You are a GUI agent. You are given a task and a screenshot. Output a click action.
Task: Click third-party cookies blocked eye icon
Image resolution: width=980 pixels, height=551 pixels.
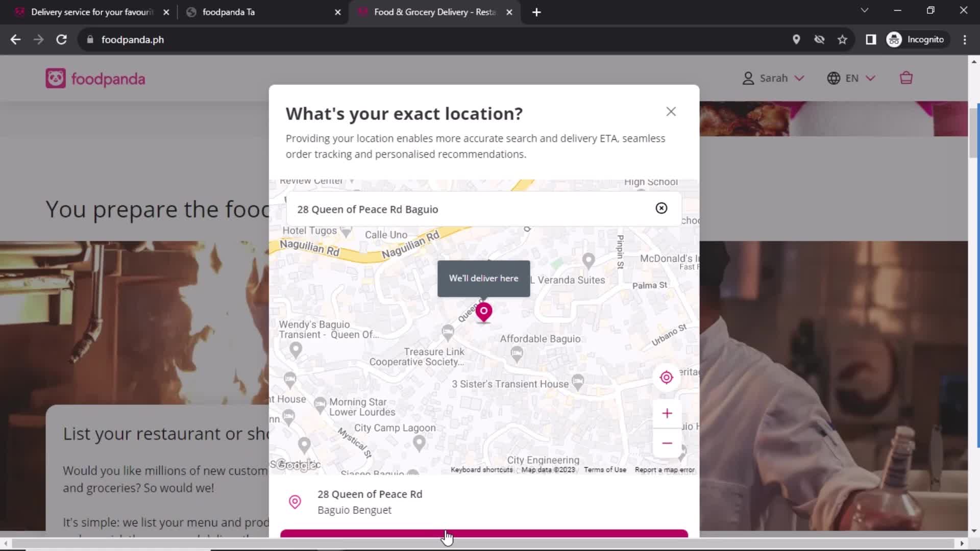coord(819,39)
